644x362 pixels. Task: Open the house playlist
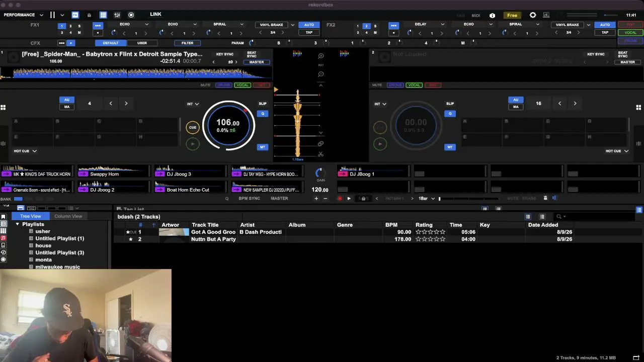43,245
